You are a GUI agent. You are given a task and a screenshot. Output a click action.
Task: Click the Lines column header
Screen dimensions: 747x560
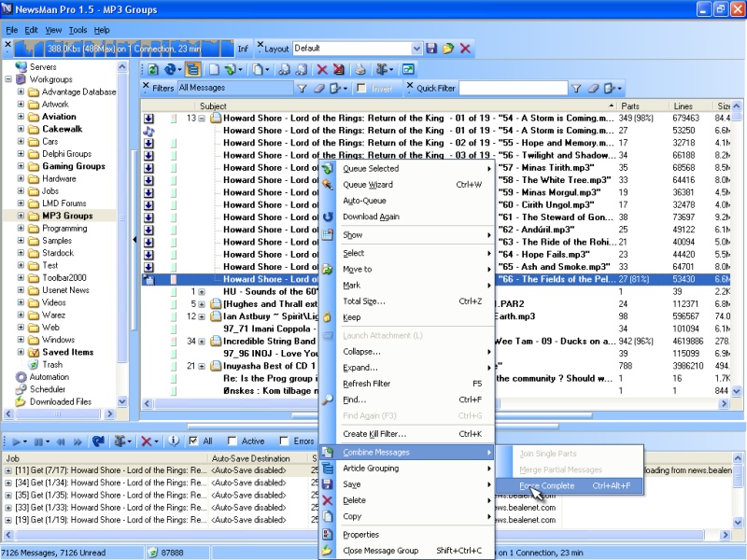691,105
